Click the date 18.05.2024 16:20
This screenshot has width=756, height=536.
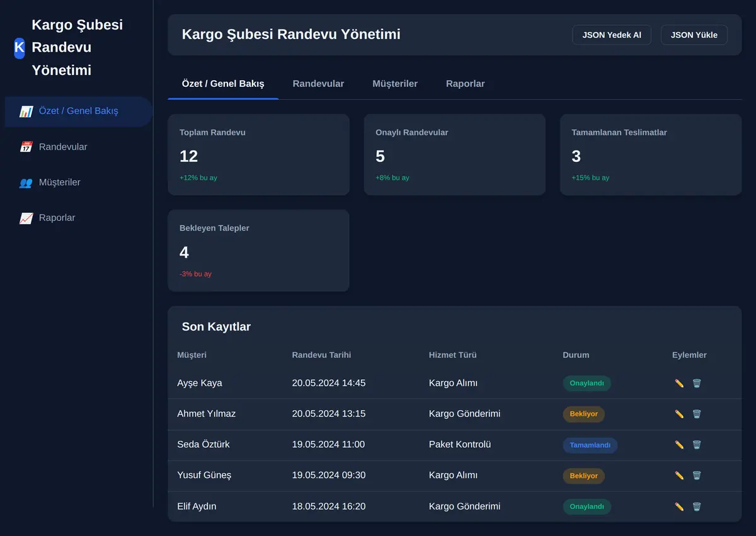(329, 506)
